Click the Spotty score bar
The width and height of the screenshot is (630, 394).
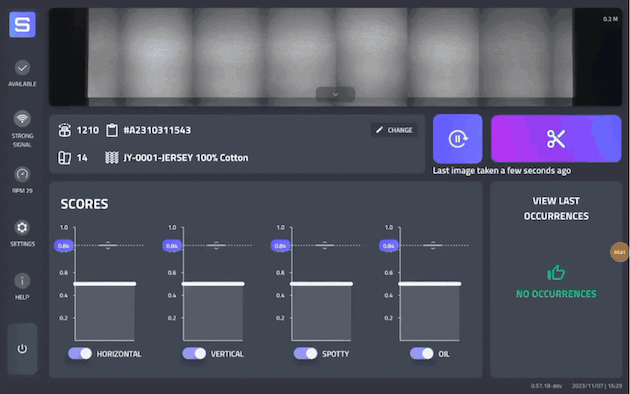(321, 312)
